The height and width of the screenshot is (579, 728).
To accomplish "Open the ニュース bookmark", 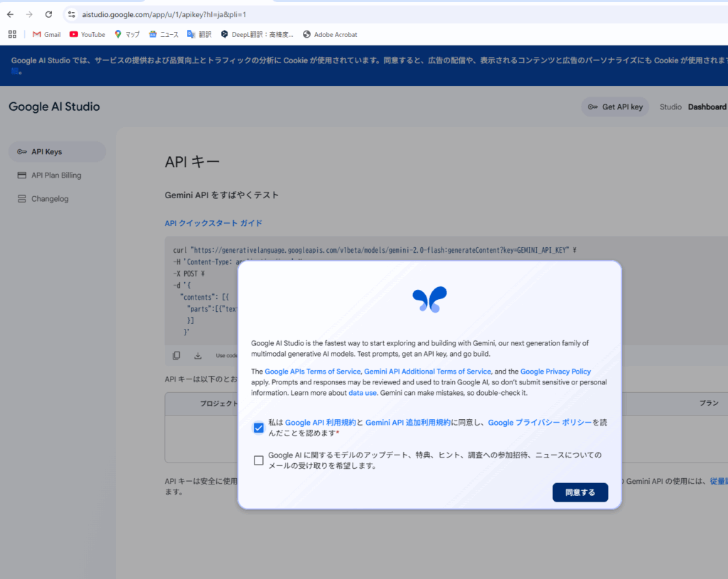I will (164, 34).
